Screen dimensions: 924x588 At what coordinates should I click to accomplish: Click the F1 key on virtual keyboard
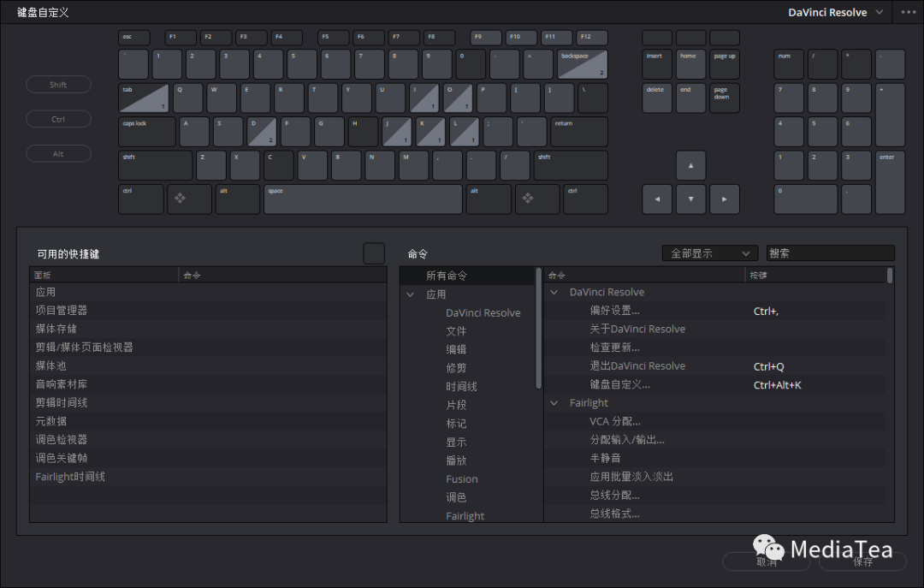pyautogui.click(x=181, y=38)
